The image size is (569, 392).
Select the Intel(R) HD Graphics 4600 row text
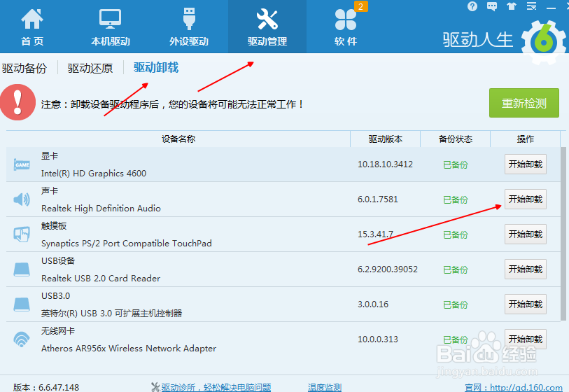click(x=94, y=174)
